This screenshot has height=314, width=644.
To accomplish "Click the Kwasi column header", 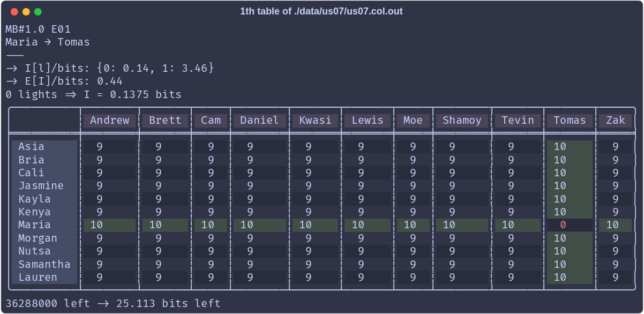I will [x=316, y=120].
